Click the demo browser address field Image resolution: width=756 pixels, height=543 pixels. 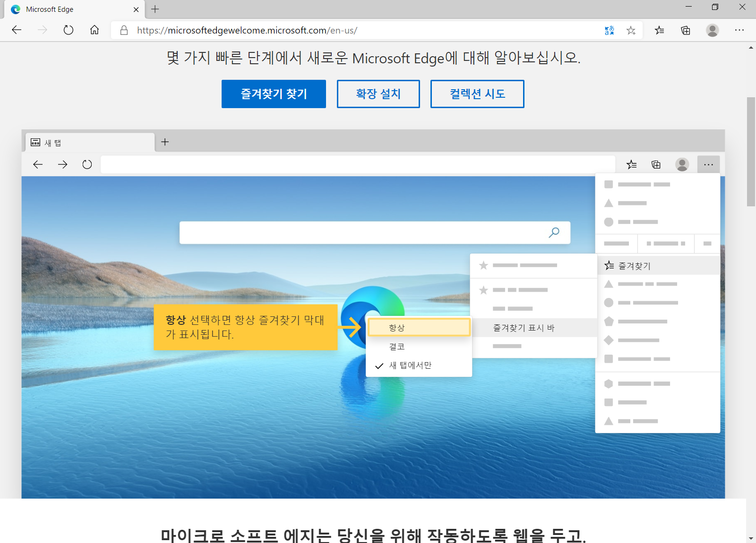pyautogui.click(x=358, y=164)
